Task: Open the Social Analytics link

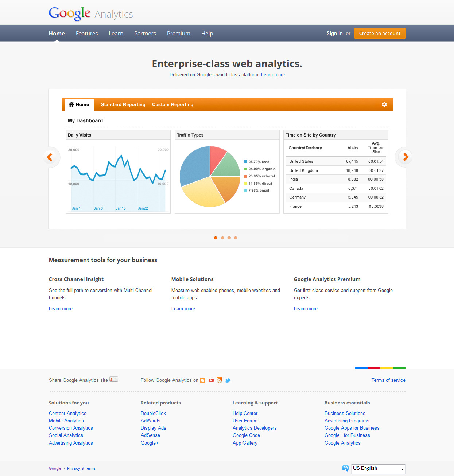Action: click(x=66, y=435)
